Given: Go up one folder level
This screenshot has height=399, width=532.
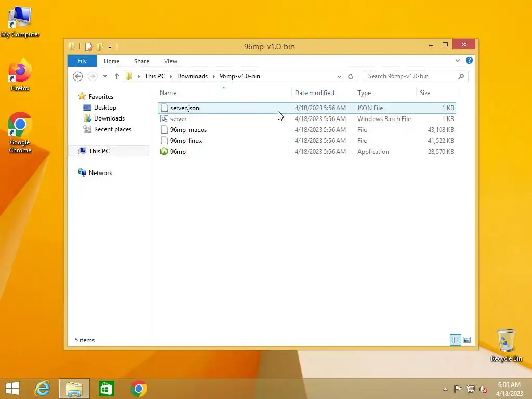Looking at the screenshot, I should 117,76.
